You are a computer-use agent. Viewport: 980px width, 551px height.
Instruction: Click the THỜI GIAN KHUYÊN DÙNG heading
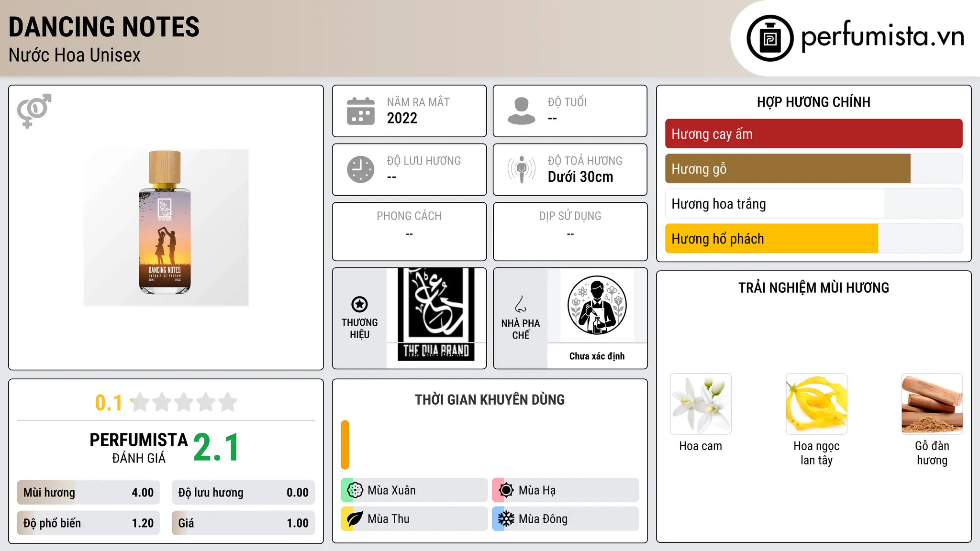click(x=490, y=399)
